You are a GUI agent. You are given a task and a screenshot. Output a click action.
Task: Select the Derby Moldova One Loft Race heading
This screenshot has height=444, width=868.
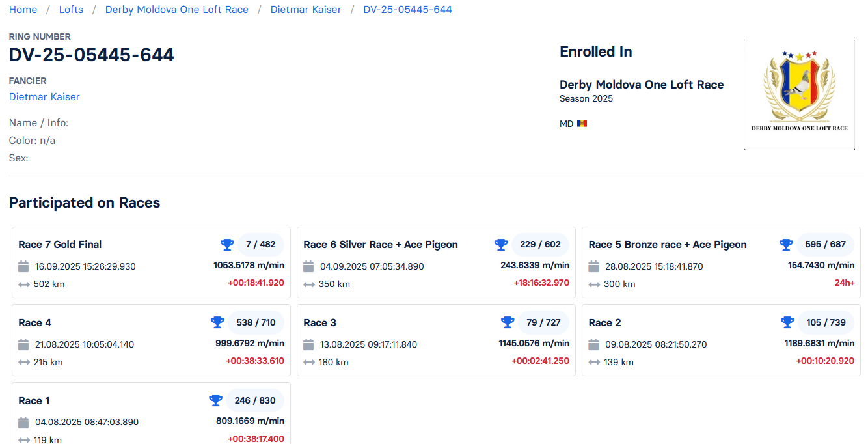click(641, 85)
